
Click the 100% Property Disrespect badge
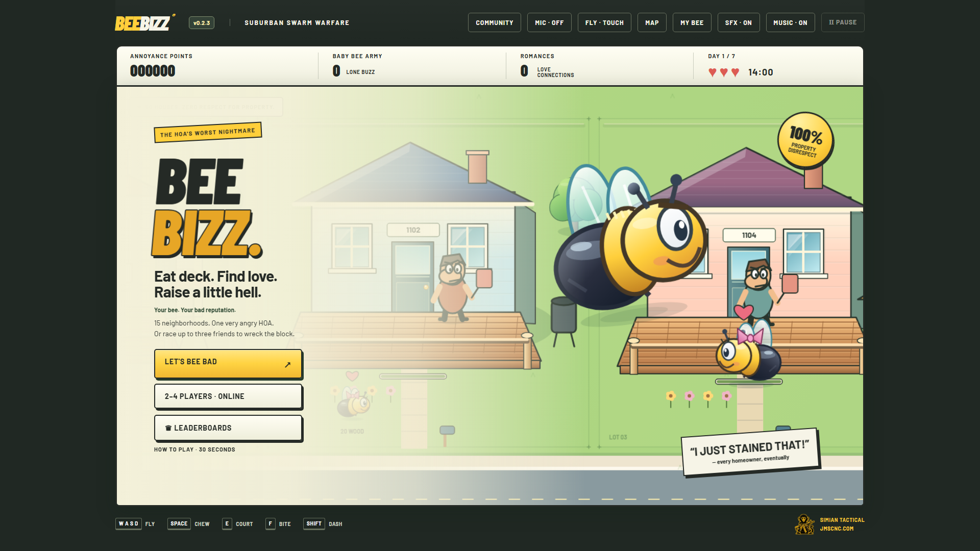click(805, 140)
